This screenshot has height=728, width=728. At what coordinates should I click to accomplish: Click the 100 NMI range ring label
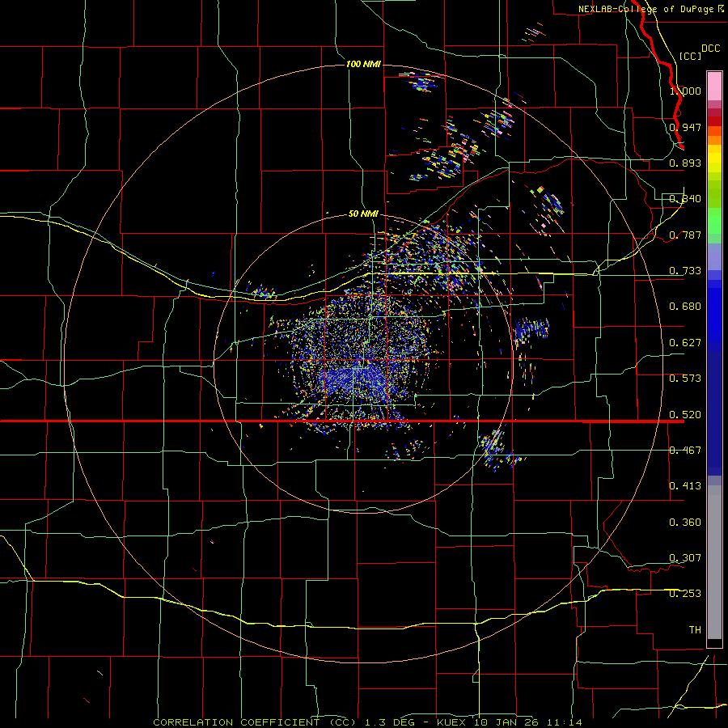[x=363, y=64]
